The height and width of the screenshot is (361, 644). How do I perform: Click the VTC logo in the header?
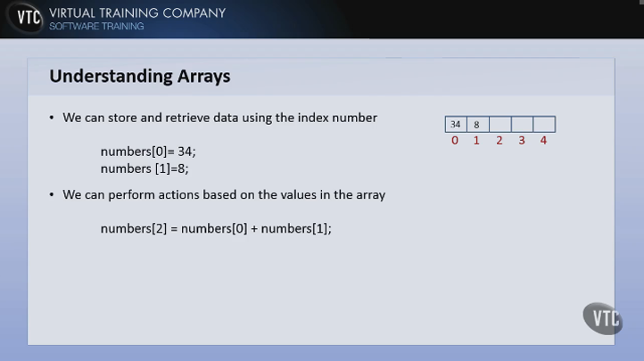coord(26,19)
